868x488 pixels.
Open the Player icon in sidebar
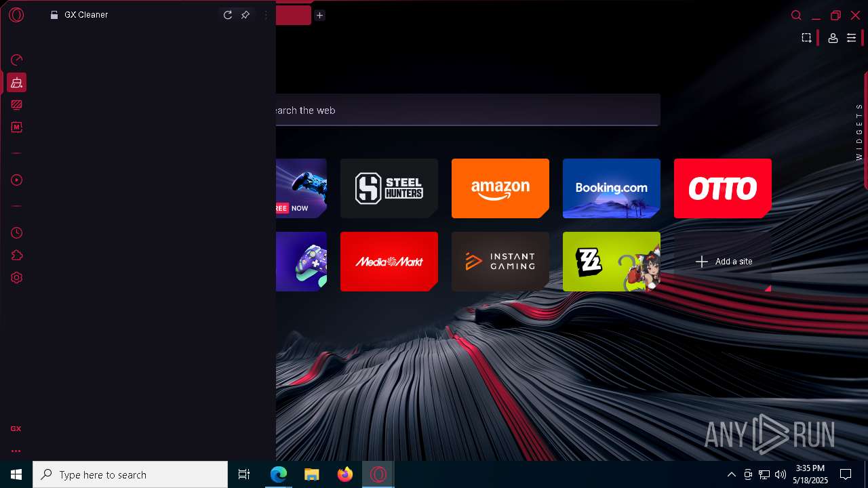(x=17, y=180)
